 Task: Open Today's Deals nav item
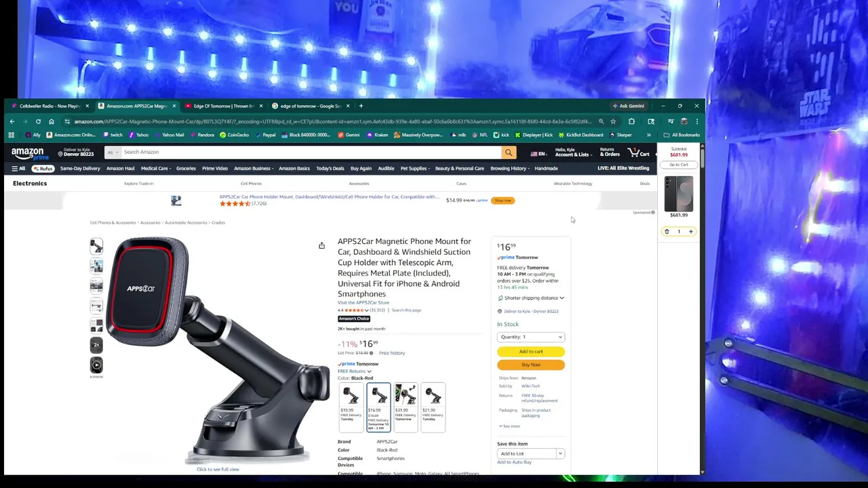pyautogui.click(x=330, y=169)
